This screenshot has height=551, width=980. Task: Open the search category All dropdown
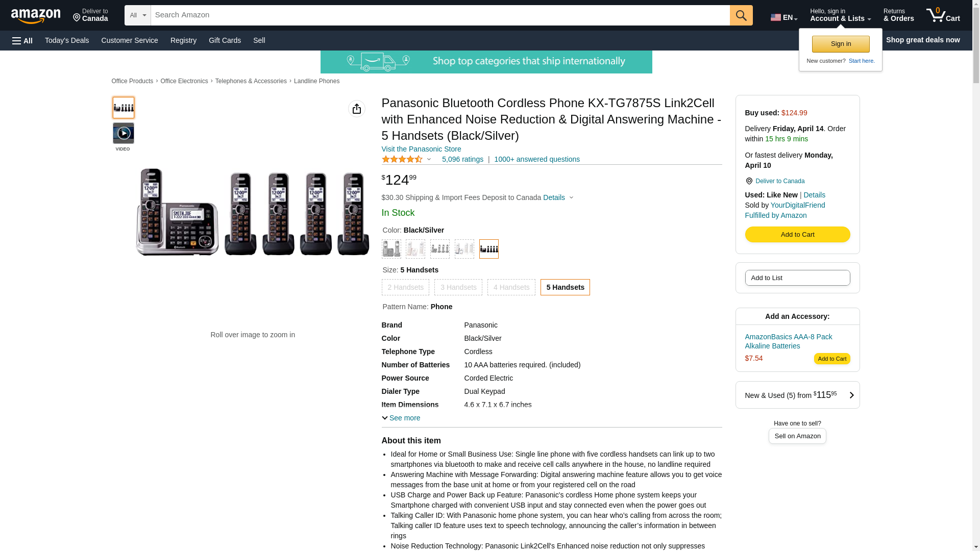(138, 15)
